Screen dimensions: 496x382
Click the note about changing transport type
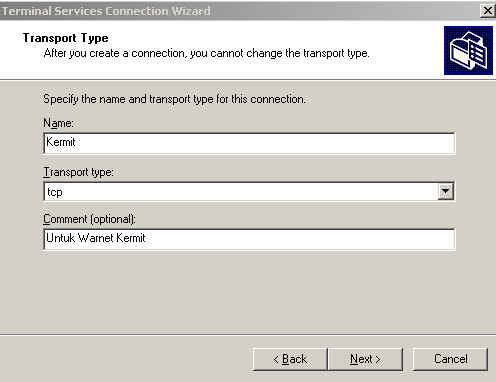pyautogui.click(x=207, y=53)
